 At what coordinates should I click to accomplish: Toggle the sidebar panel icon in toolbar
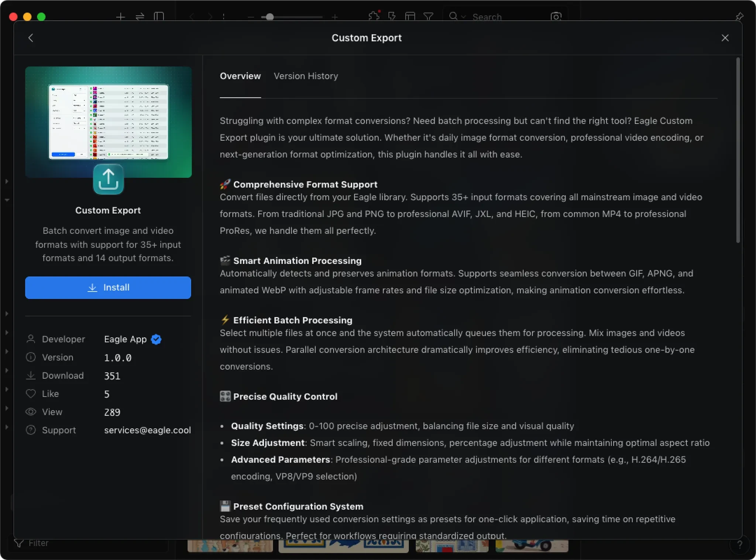[x=159, y=17]
